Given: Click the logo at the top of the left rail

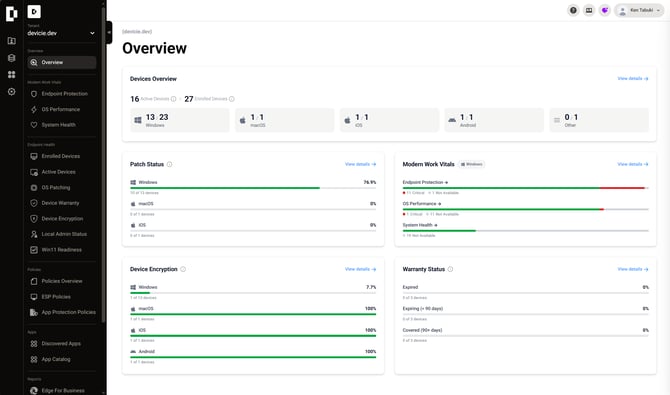Looking at the screenshot, I should (12, 14).
